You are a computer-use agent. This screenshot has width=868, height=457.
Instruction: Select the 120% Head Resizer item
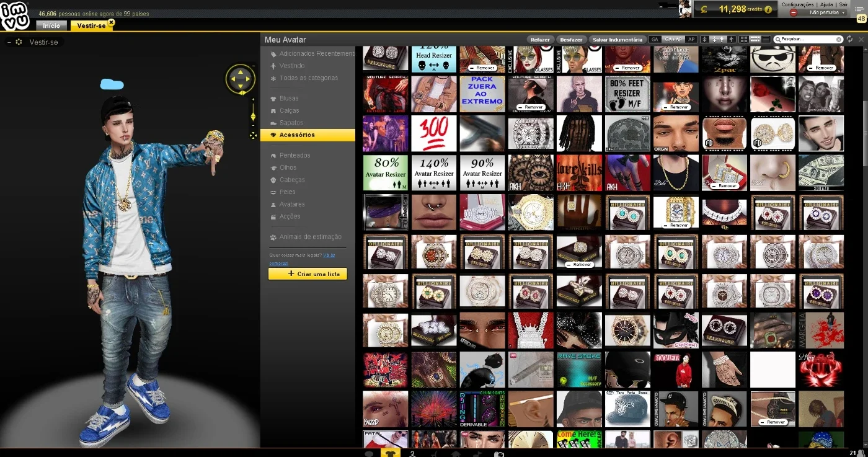click(434, 59)
